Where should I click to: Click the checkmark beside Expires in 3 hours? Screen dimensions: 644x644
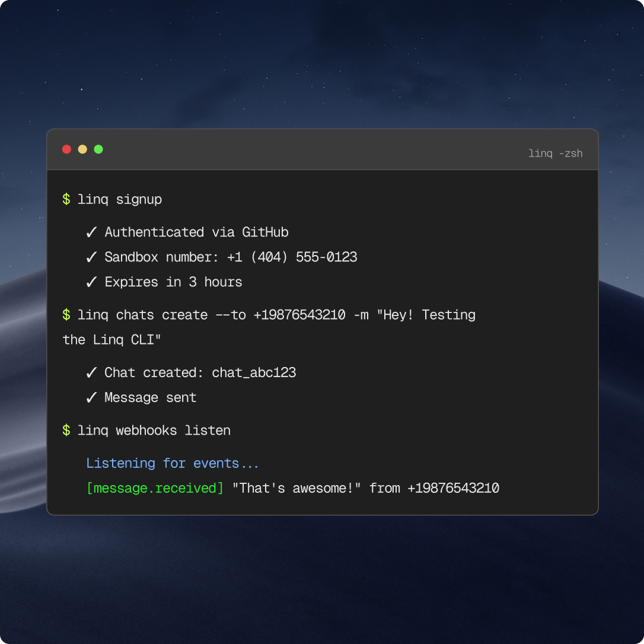pyautogui.click(x=92, y=282)
